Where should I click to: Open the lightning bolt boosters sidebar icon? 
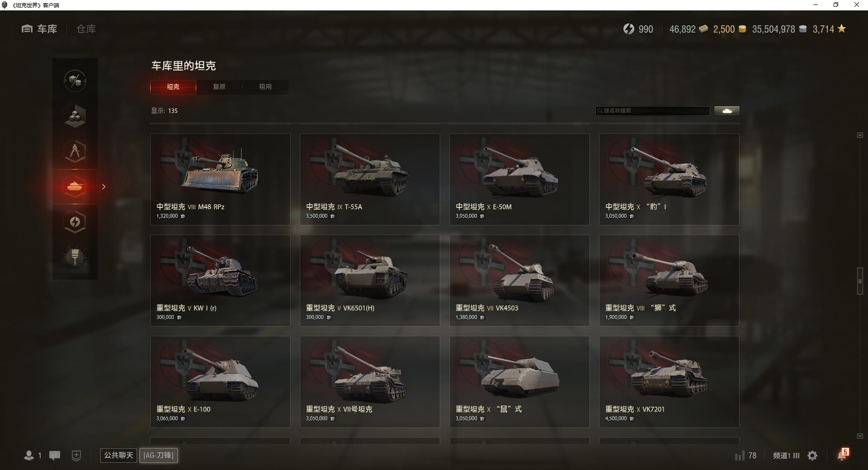tap(75, 222)
